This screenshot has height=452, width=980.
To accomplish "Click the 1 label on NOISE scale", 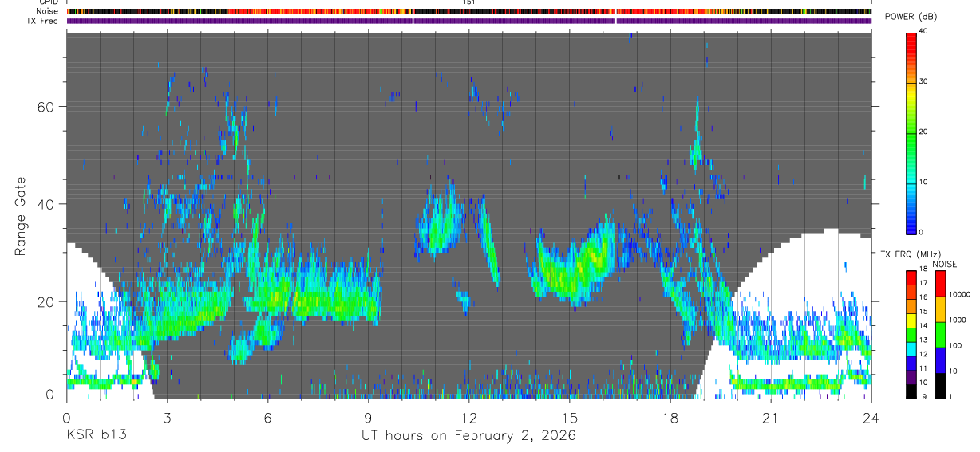I will 951,396.
